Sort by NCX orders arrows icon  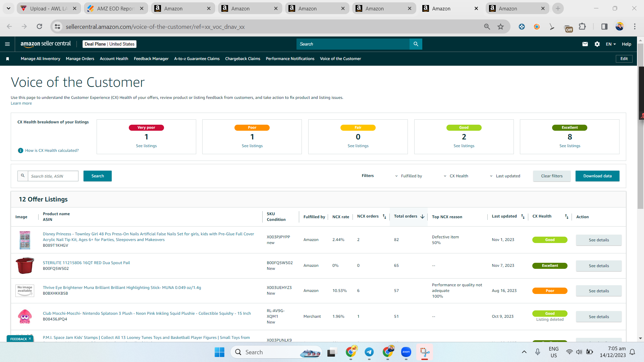click(x=384, y=217)
